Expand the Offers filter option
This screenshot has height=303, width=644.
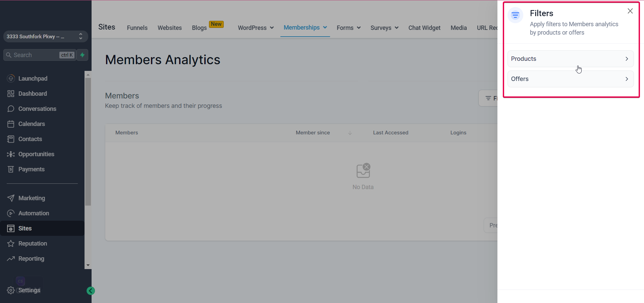pos(571,79)
